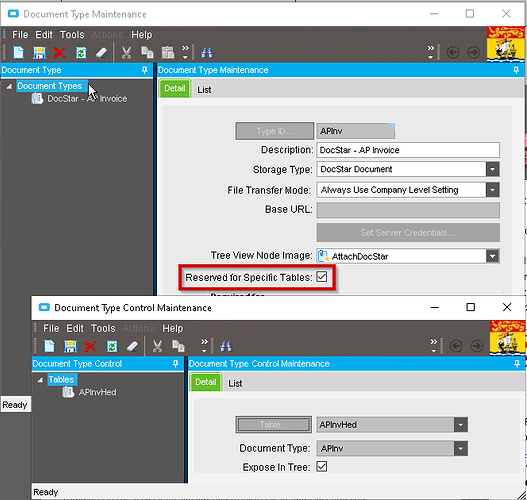527x500 pixels.
Task: Pin the Document Type Control tree panel
Action: 175,364
